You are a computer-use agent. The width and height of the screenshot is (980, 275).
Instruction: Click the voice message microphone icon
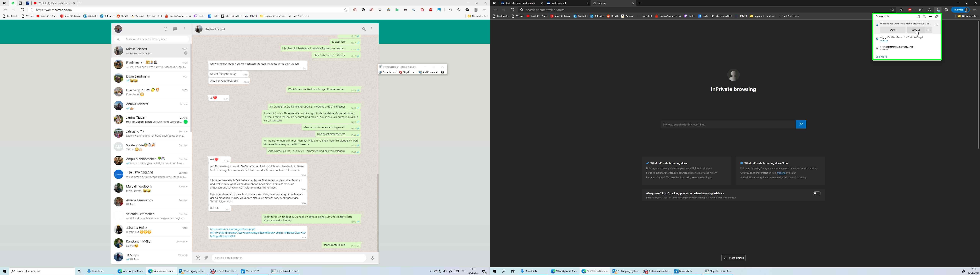point(372,258)
